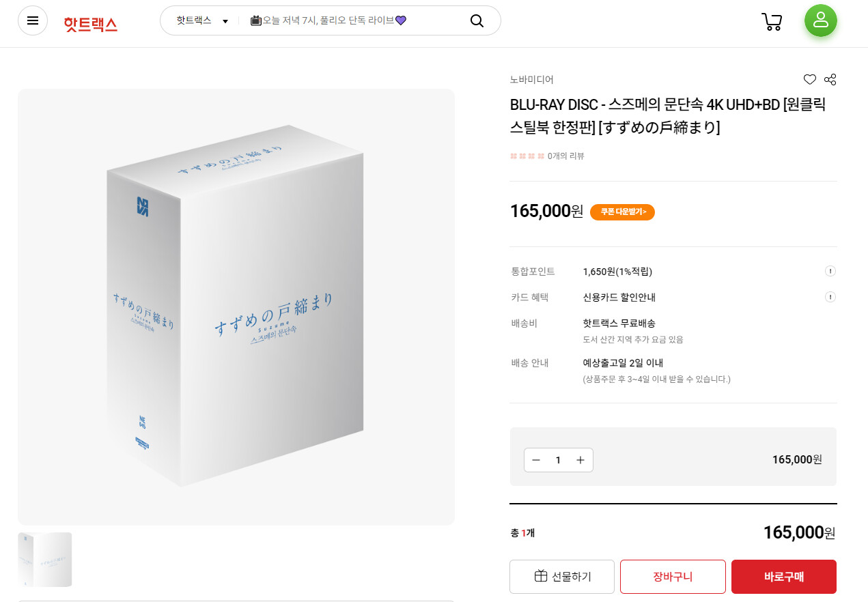Decrease quantity with minus button
The height and width of the screenshot is (602, 868).
point(536,460)
